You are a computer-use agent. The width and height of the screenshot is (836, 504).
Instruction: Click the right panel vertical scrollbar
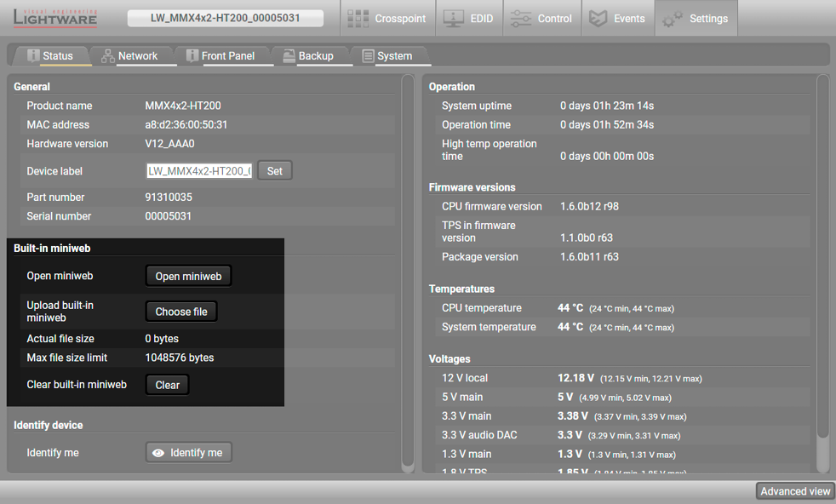point(822,273)
